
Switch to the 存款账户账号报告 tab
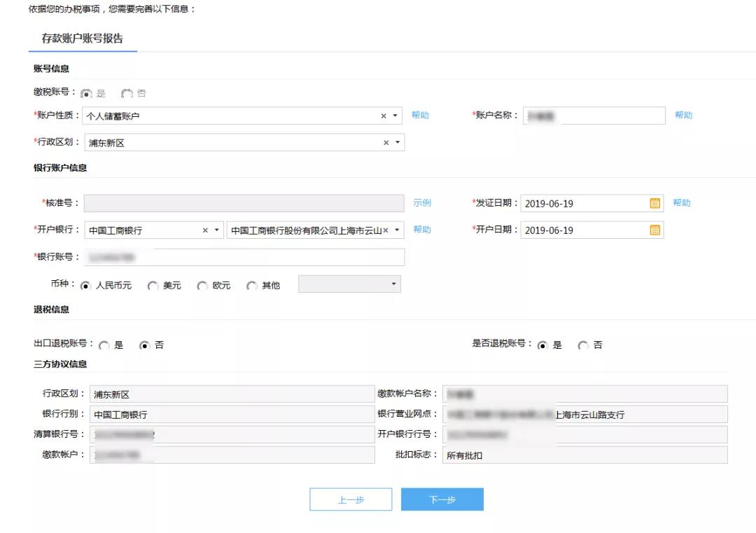(x=82, y=40)
